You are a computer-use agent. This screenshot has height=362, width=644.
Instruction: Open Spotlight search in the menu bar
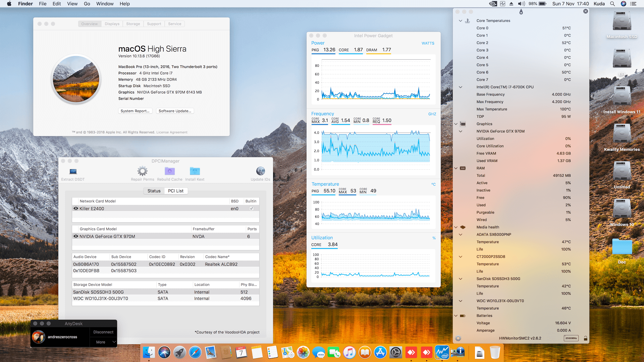click(612, 4)
